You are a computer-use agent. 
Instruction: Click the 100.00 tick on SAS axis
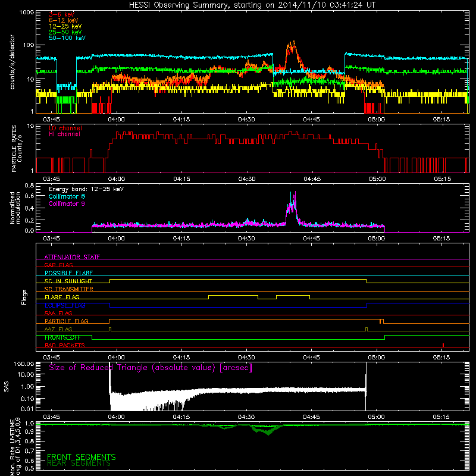[24, 364]
